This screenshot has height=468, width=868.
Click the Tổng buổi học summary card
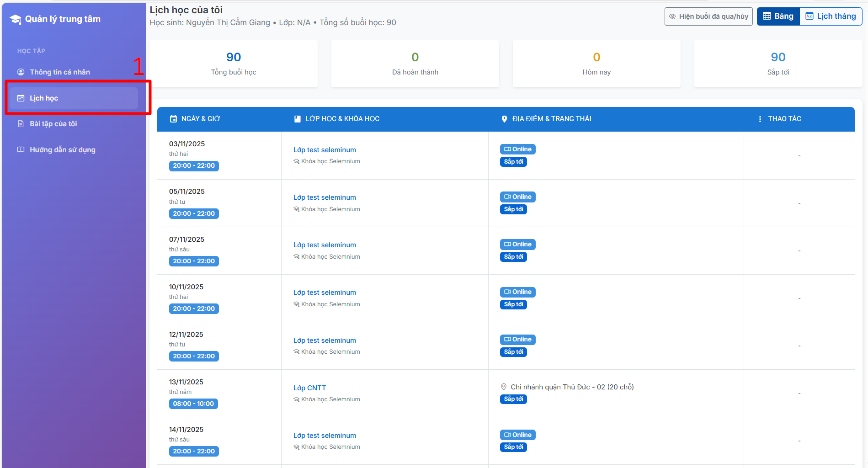[234, 64]
